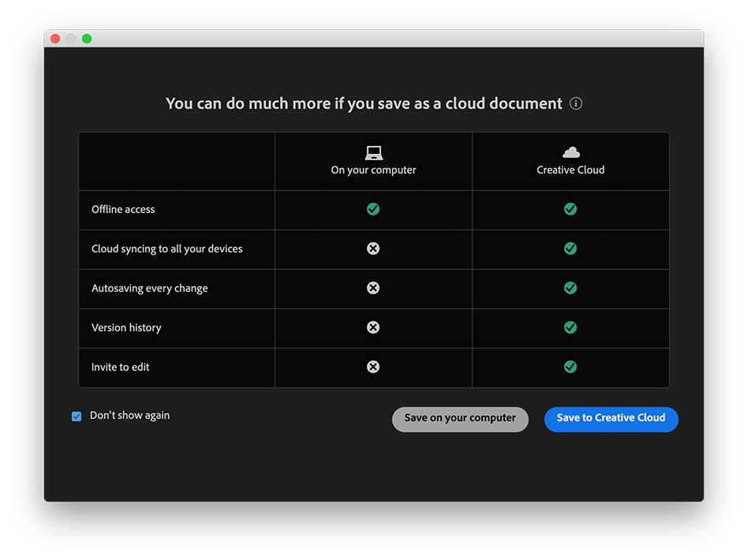This screenshot has width=748, height=560.
Task: Click the Offline access checkmark under Creative Cloud
Action: (570, 209)
